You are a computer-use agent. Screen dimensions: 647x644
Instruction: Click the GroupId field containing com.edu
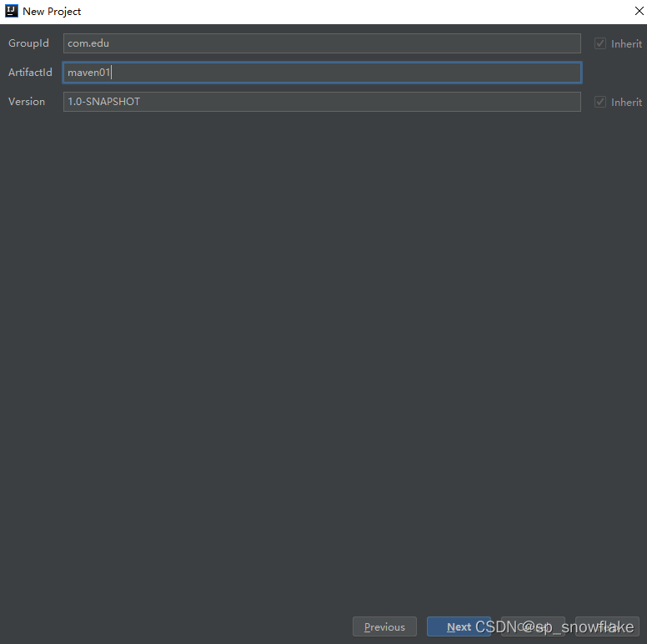coord(322,43)
